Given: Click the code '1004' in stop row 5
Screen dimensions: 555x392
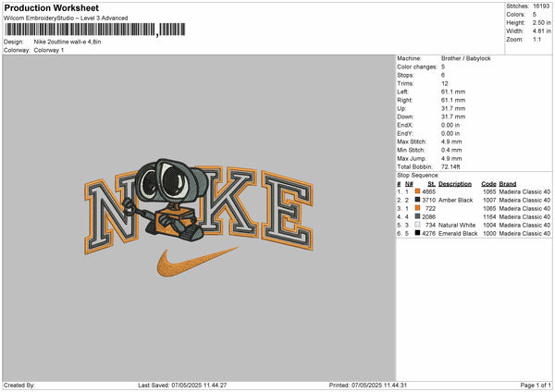Looking at the screenshot, I should [489, 225].
